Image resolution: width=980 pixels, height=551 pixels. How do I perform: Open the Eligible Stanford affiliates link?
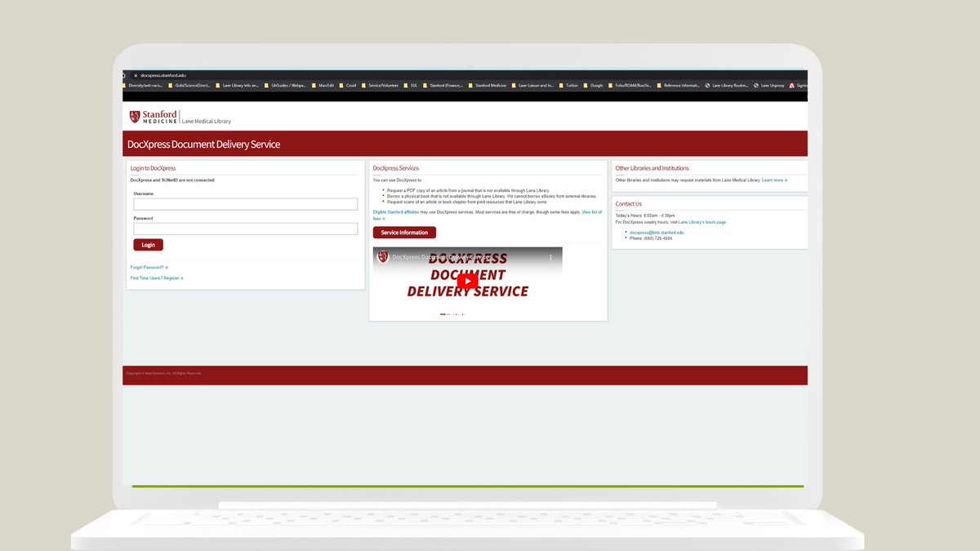[x=396, y=212]
